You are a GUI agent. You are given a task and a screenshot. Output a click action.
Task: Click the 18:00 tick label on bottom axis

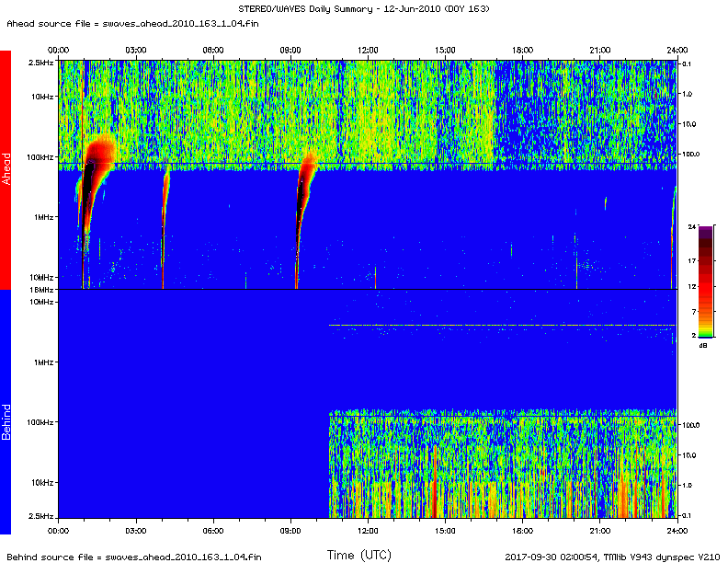(522, 531)
